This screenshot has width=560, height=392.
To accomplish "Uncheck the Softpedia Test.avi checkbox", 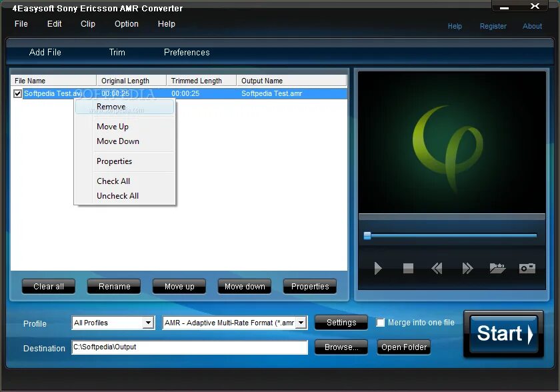I will pos(17,93).
